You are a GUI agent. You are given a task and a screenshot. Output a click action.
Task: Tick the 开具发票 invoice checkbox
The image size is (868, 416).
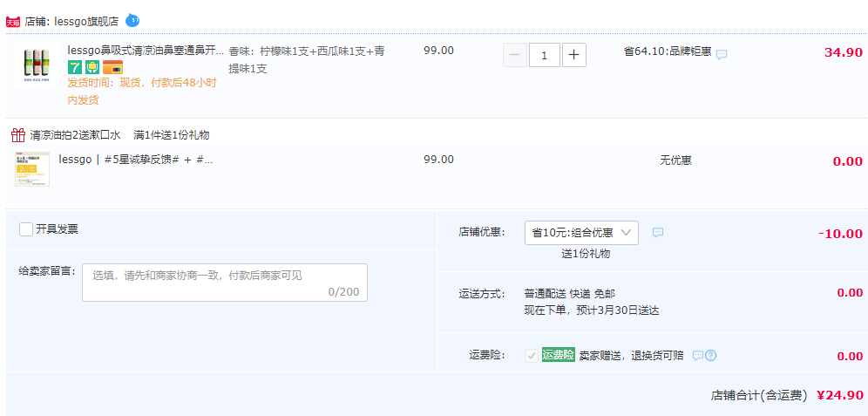(26, 229)
